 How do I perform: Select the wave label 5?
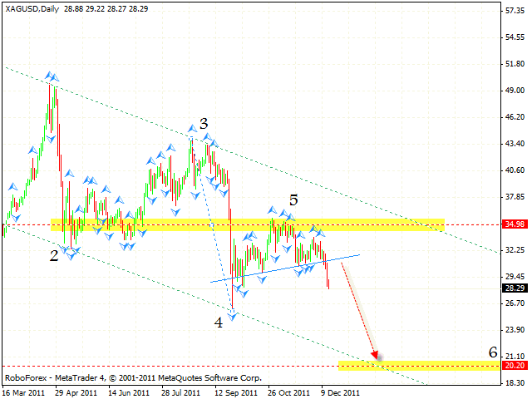pyautogui.click(x=293, y=199)
